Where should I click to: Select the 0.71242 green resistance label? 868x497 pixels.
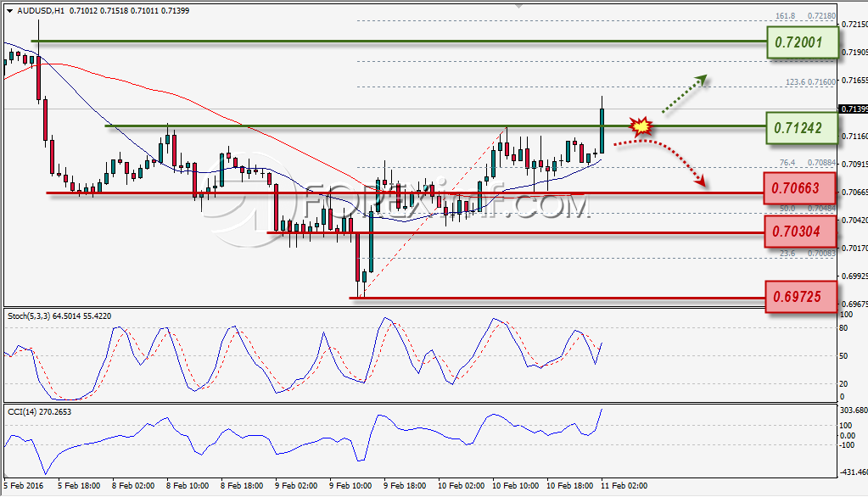coord(801,128)
